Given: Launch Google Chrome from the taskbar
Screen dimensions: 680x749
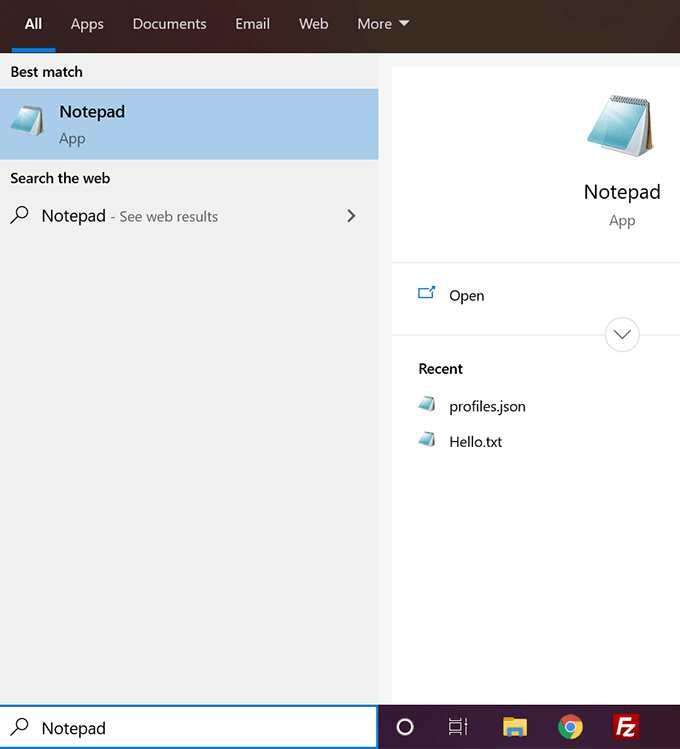Looking at the screenshot, I should tap(570, 727).
